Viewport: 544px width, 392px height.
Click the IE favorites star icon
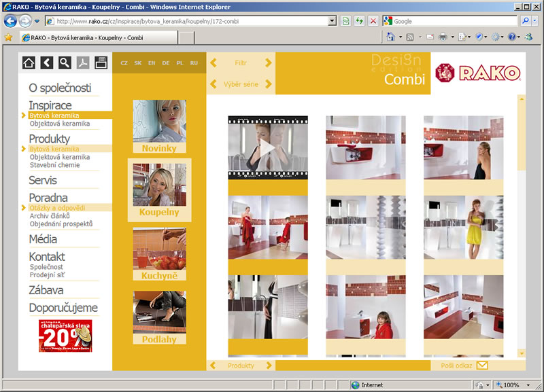coord(9,37)
